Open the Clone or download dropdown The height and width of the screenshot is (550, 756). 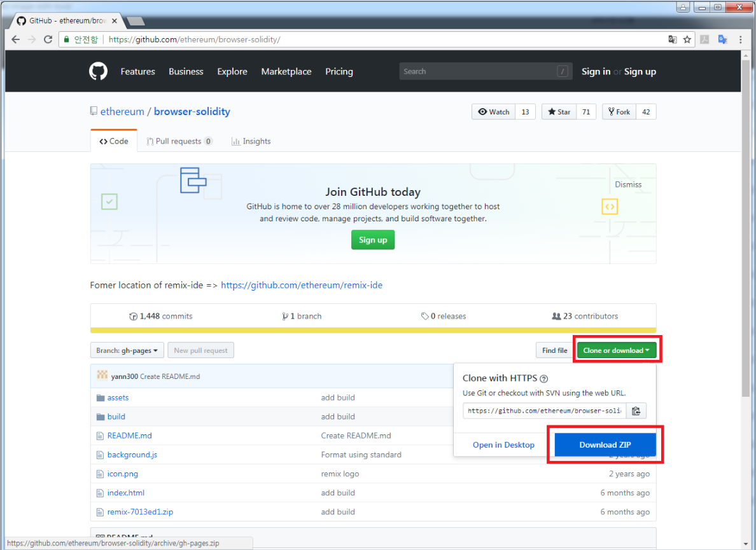[615, 349]
